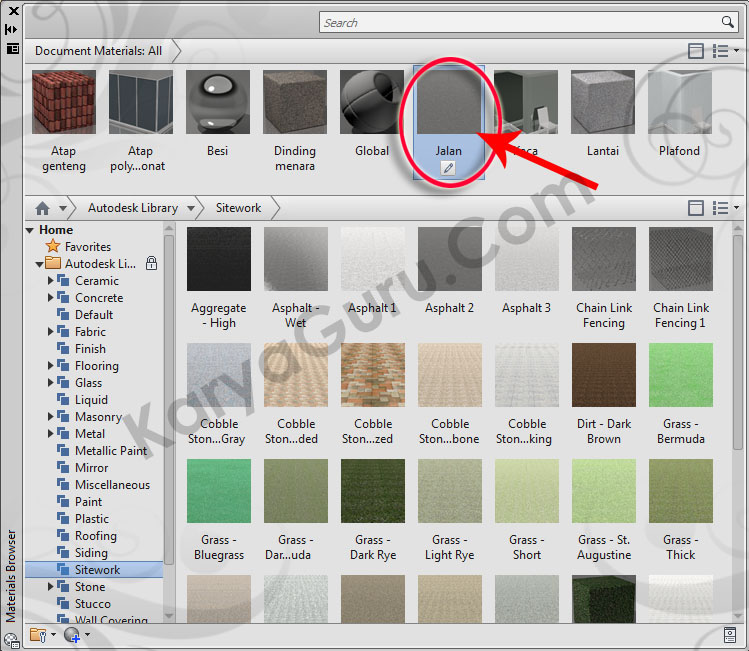
Task: Toggle the Document Materials panel display button
Action: click(x=696, y=51)
